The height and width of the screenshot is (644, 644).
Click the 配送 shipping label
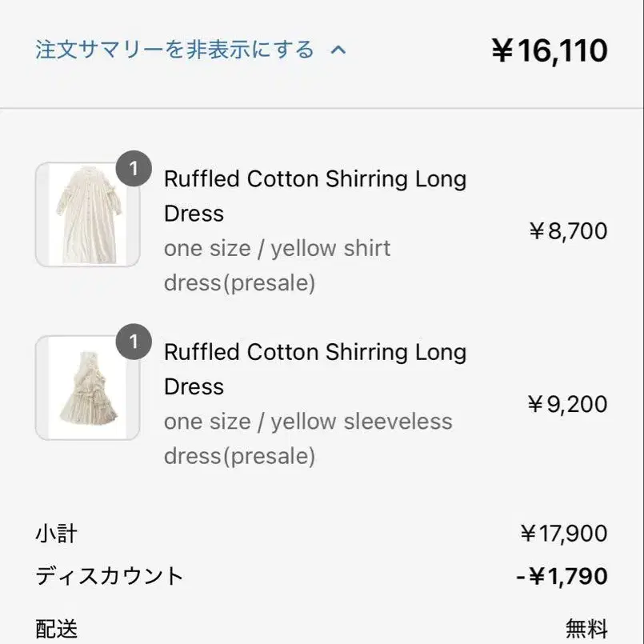coord(56,630)
